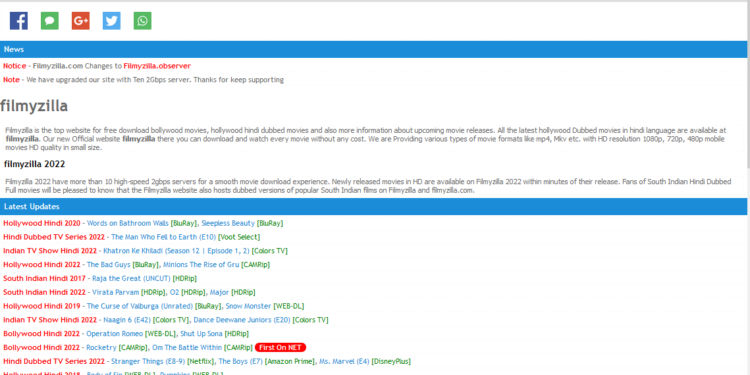Open Ms. Marvel (E4) link
750x375 pixels.
(x=344, y=362)
